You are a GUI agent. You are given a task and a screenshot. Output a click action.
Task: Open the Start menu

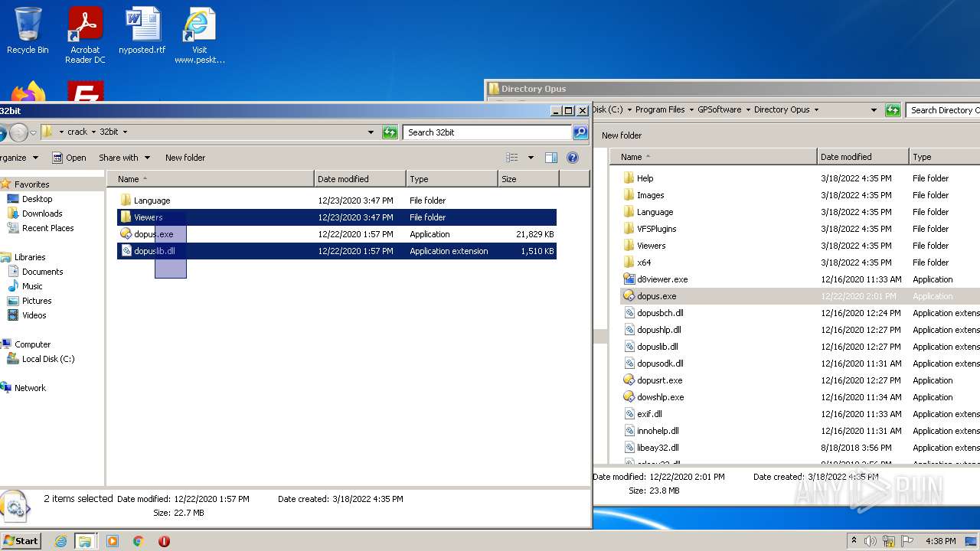[x=21, y=540]
